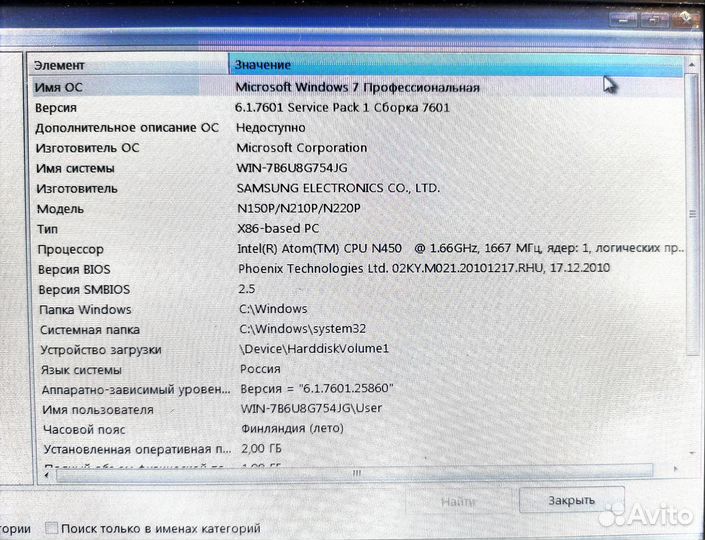The image size is (705, 540).
Task: Click the vertical scrollbar down arrow
Action: coord(692,453)
